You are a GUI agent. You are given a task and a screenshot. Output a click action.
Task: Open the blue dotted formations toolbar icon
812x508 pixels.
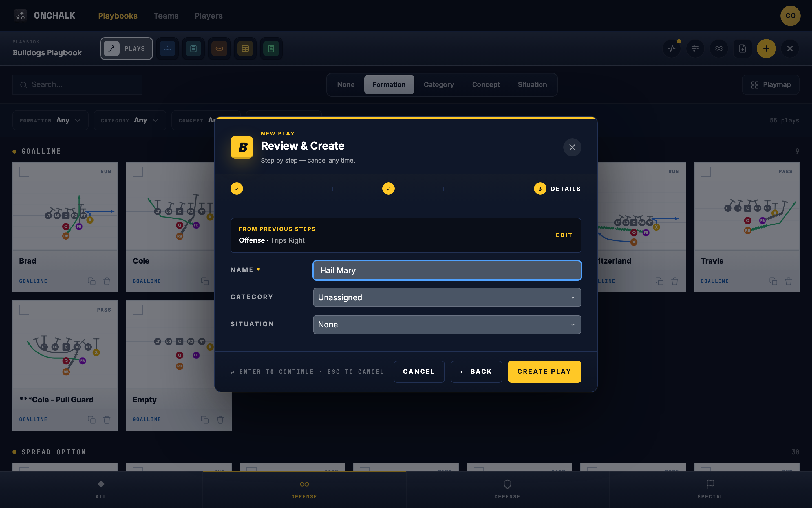(x=167, y=49)
